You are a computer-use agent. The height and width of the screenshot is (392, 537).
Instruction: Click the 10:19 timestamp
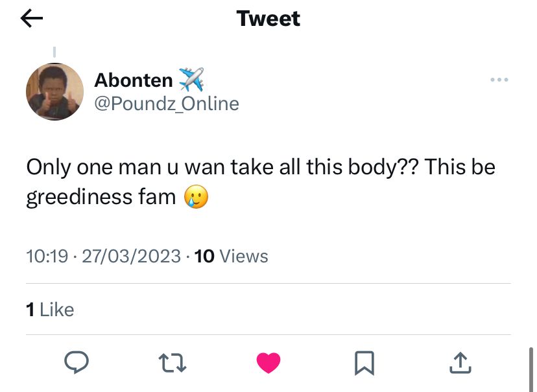(x=47, y=257)
